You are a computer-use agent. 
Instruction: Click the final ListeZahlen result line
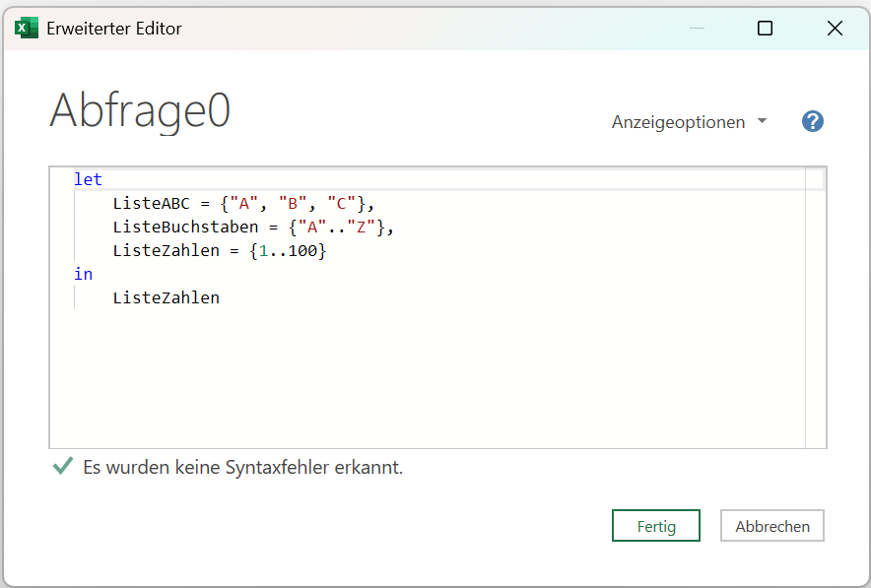tap(167, 297)
